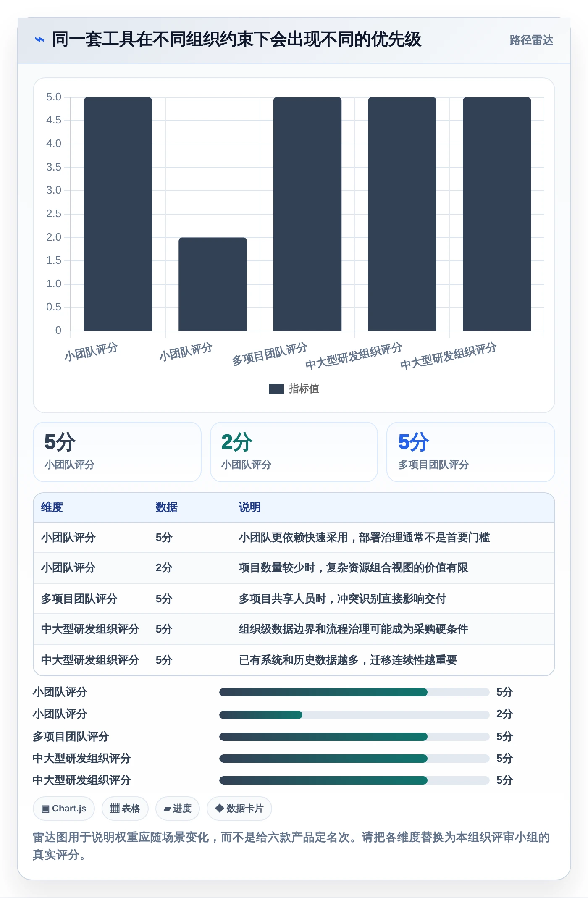
Task: Click the card title about 不同组织约束下的优先级
Action: 236,39
